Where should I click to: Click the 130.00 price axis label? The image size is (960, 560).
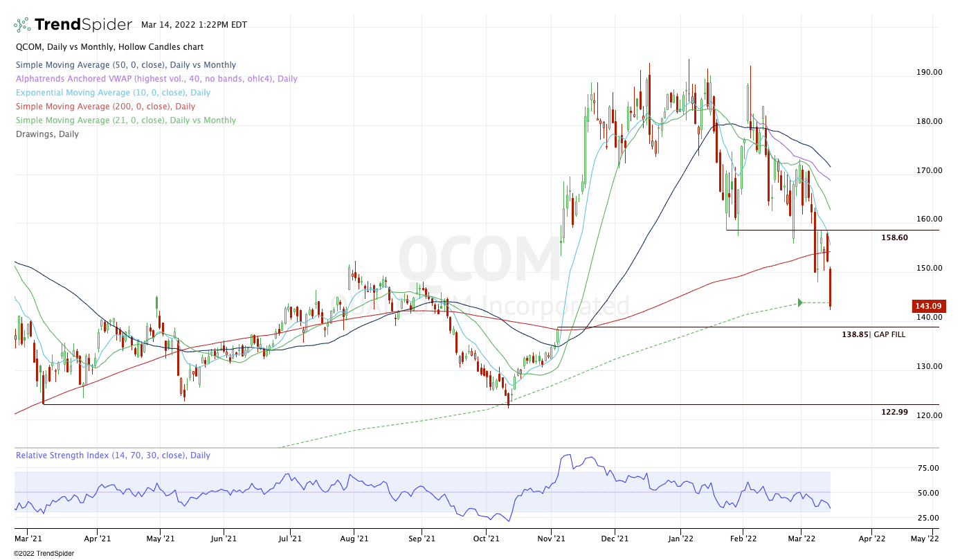930,366
